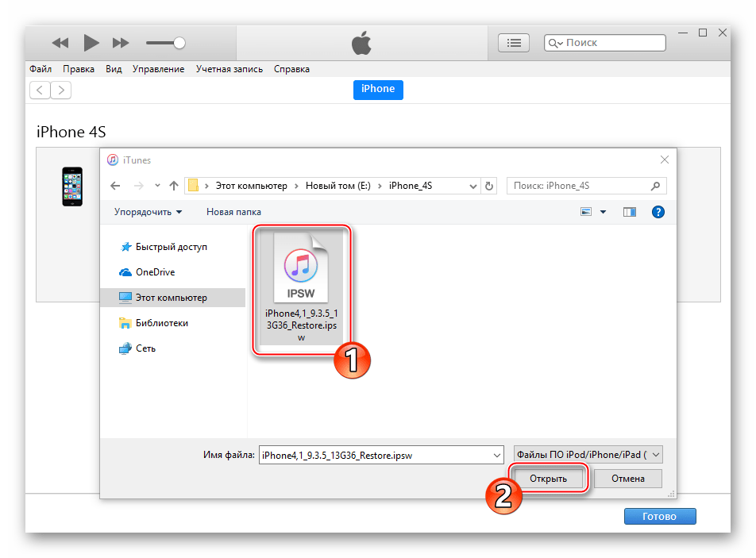
Task: Expand the Упорядочить dropdown
Action: coord(148,212)
